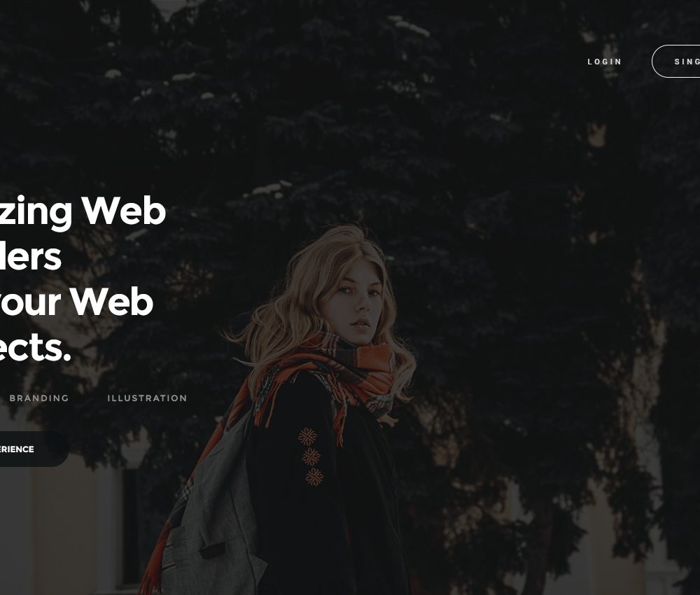Select the ILLUSTRATION category label
Image resolution: width=700 pixels, height=595 pixels.
pyautogui.click(x=147, y=398)
